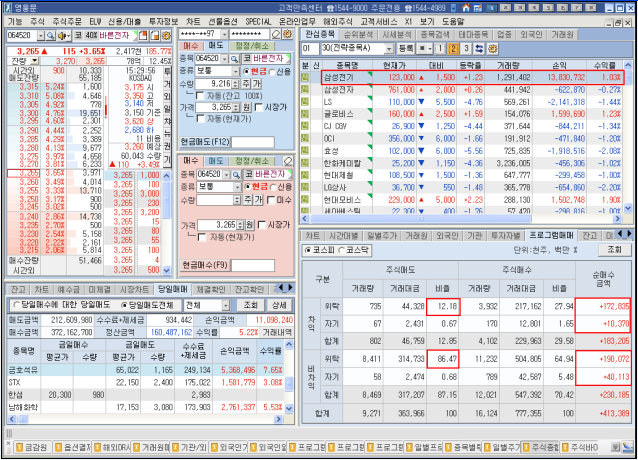This screenshot has width=638, height=460.
Task: Click the second window layout icon next to 바른전자
Action: click(x=155, y=36)
